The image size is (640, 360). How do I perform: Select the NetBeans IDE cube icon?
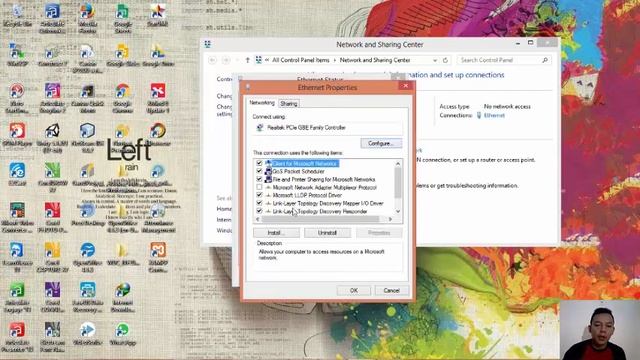(x=87, y=131)
